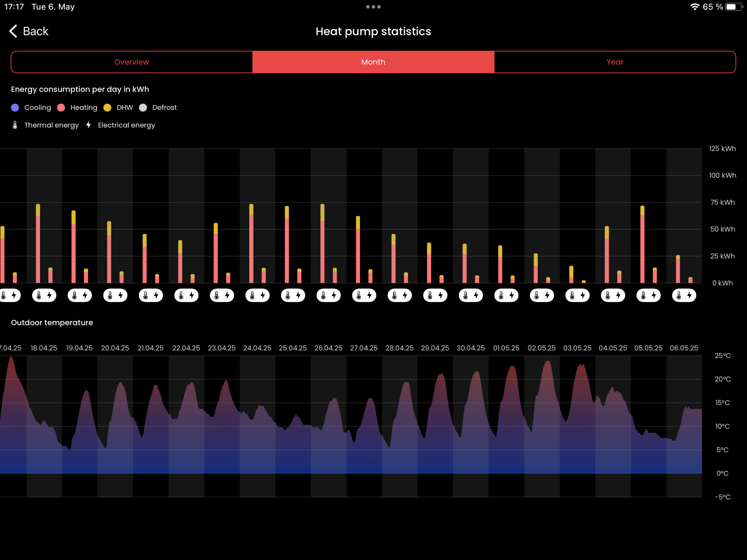Tap the Electrical energy lightning legend icon
The image size is (747, 560).
88,125
